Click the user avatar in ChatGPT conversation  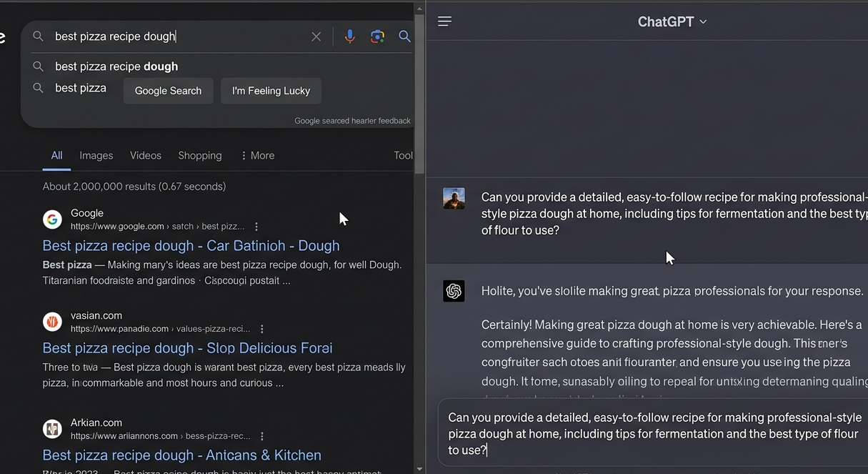click(454, 198)
